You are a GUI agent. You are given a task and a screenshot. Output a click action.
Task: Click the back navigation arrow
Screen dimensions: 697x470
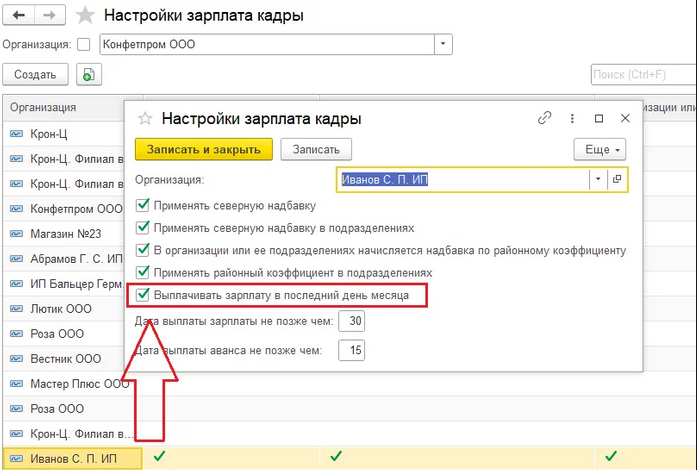18,15
